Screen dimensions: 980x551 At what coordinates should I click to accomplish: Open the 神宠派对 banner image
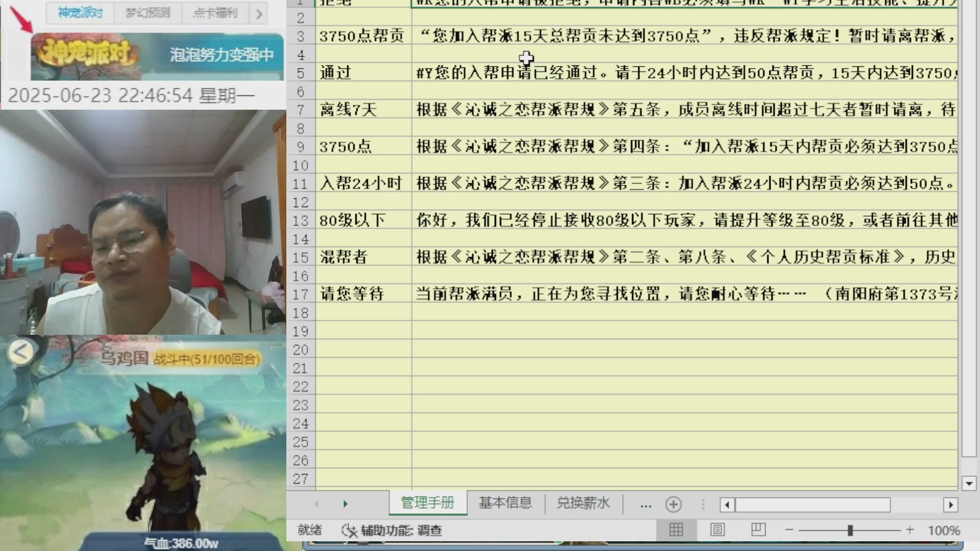[x=157, y=57]
